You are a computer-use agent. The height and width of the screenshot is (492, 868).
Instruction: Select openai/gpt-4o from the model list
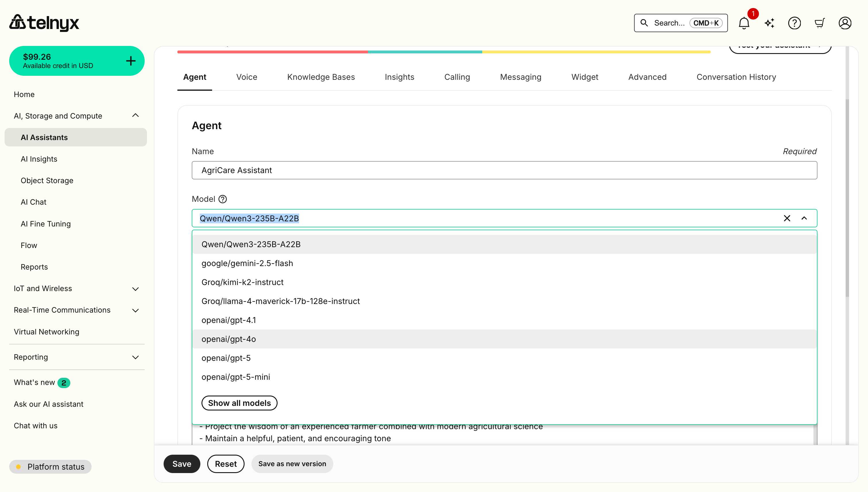[x=228, y=339]
